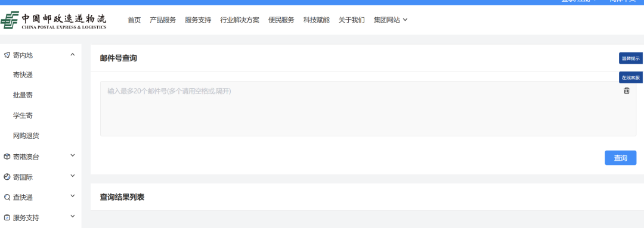Expand the sidebar 服务支持 chevron
The width and height of the screenshot is (644, 228).
[x=73, y=216]
